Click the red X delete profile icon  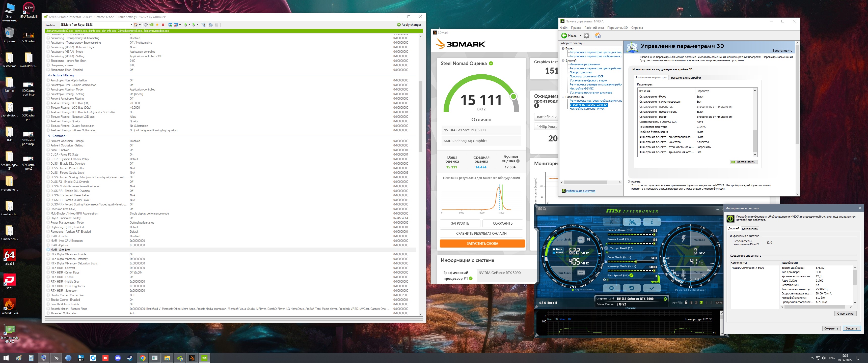click(163, 25)
